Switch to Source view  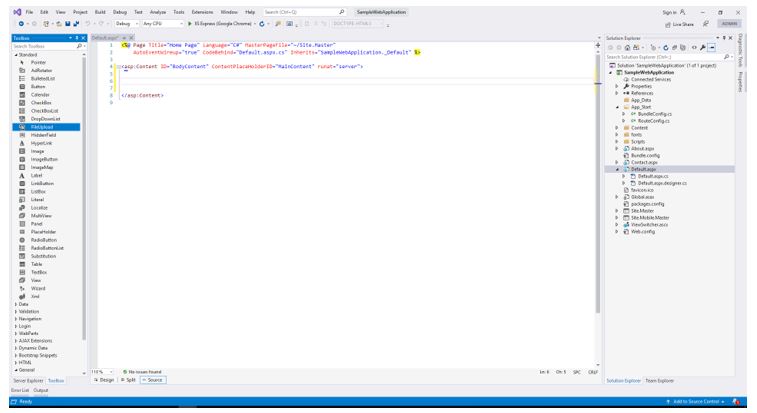click(153, 380)
